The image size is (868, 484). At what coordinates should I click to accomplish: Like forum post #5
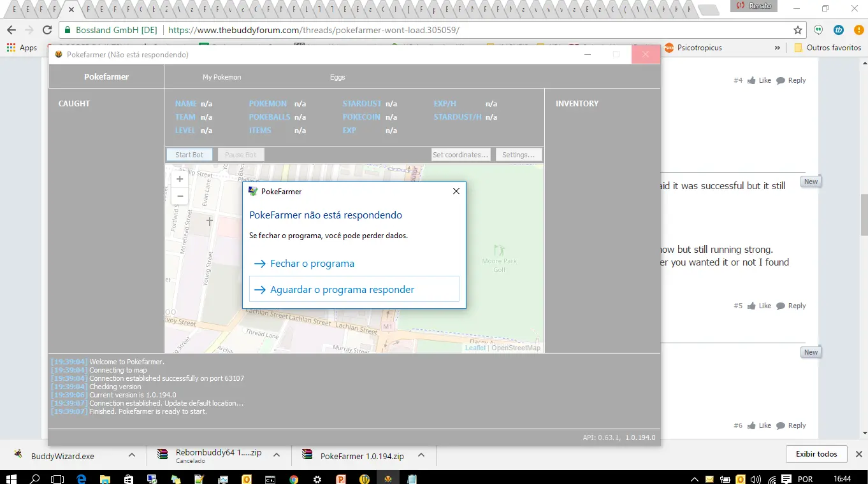pyautogui.click(x=760, y=306)
